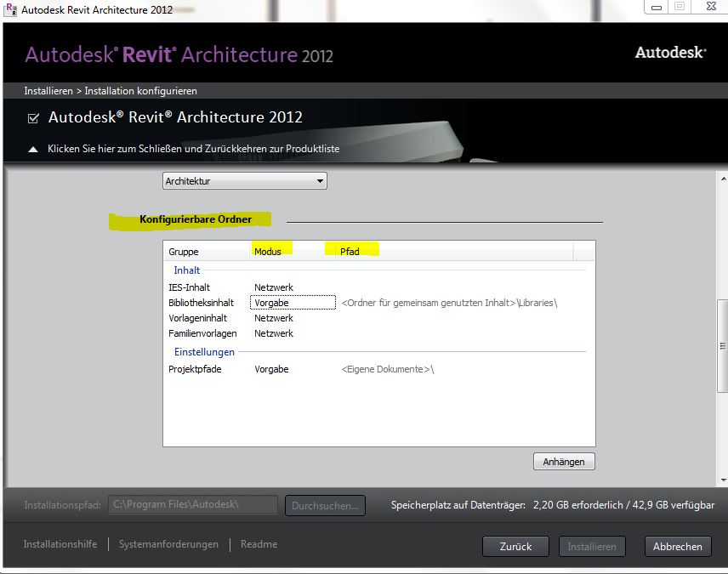Open the Readme link
728x574 pixels.
pyautogui.click(x=259, y=544)
